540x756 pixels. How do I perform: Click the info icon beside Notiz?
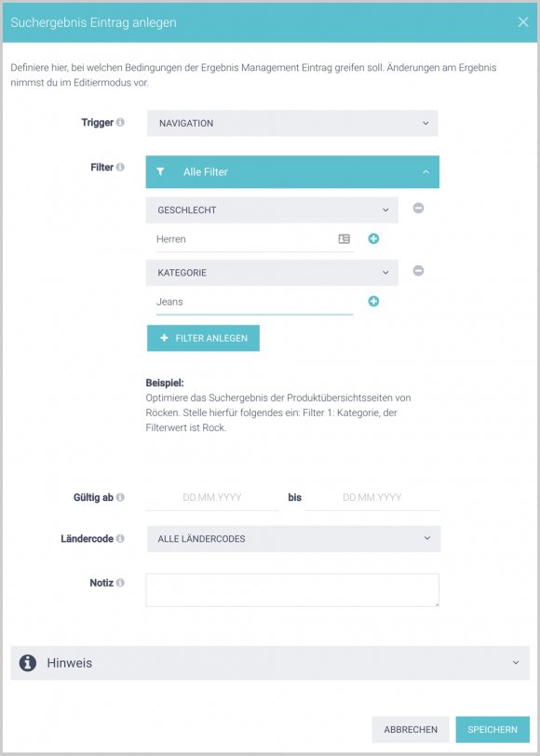click(120, 583)
